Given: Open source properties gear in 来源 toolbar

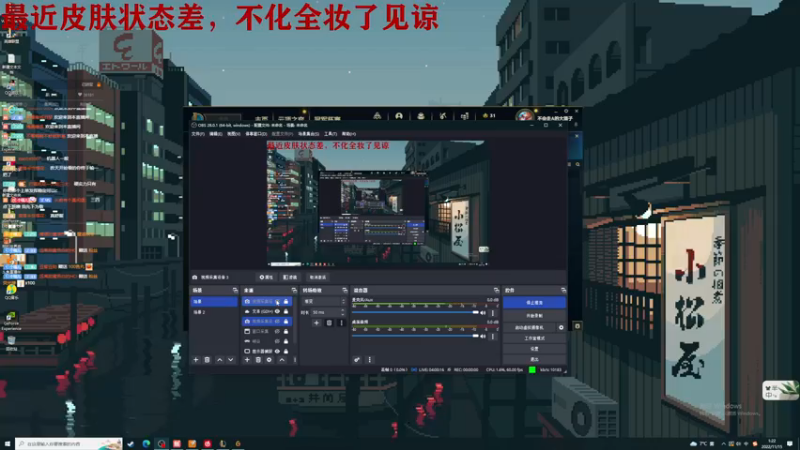Looking at the screenshot, I should [x=269, y=360].
